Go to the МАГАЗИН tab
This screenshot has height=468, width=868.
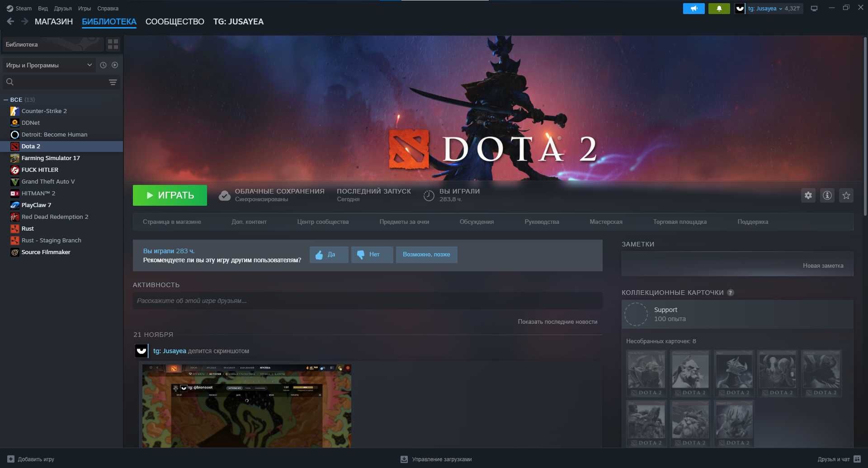(54, 22)
